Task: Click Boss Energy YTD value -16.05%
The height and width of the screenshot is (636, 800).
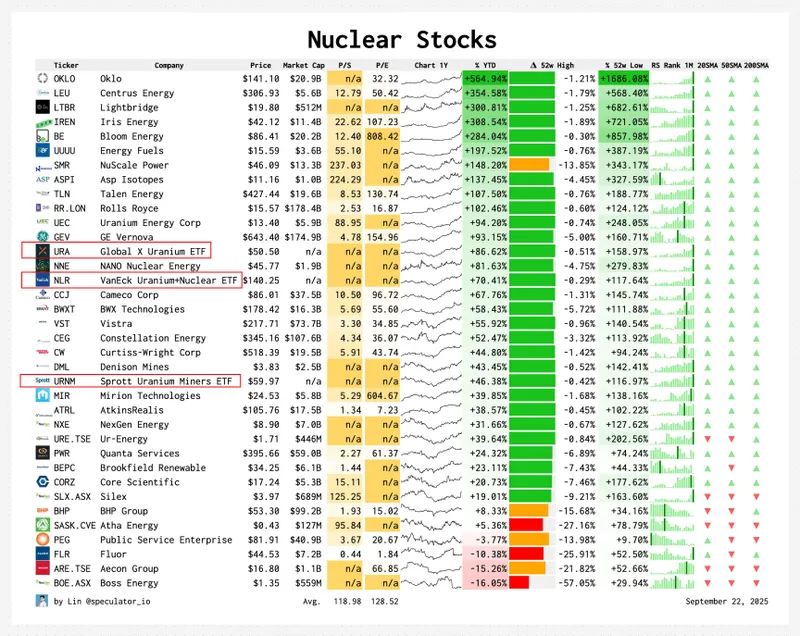Action: pos(488,583)
